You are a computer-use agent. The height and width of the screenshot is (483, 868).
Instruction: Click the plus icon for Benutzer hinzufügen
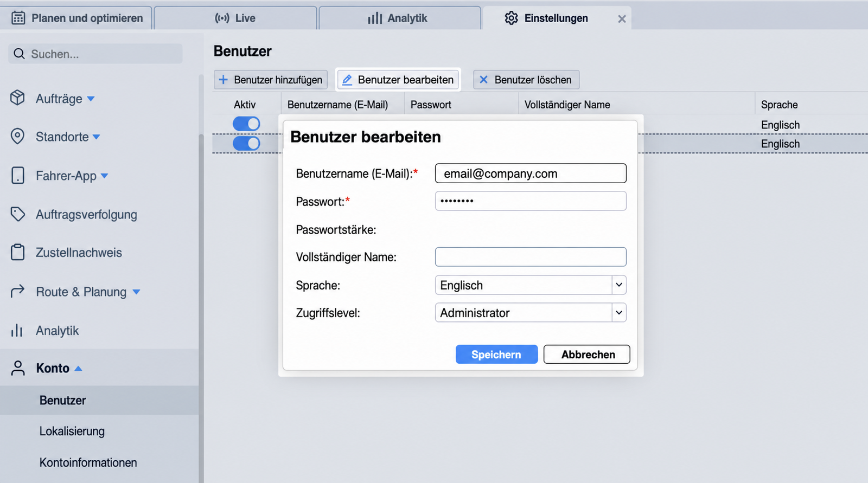tap(223, 80)
